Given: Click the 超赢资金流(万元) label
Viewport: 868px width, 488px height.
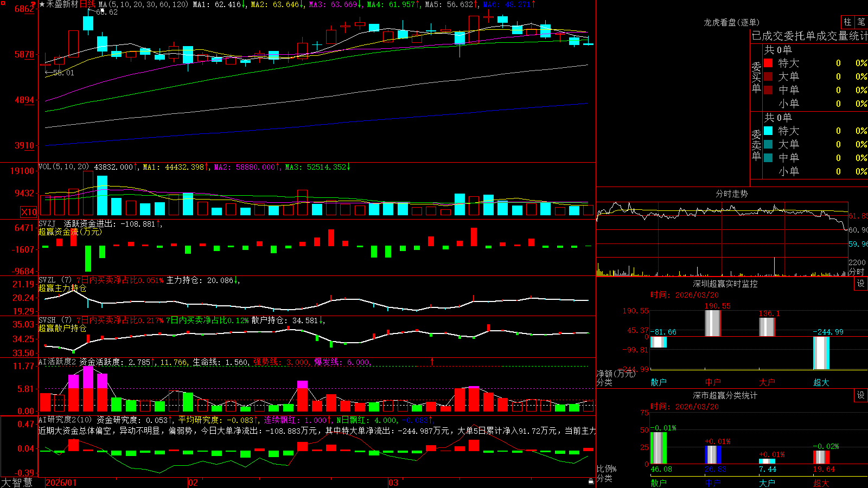Looking at the screenshot, I should click(x=70, y=232).
